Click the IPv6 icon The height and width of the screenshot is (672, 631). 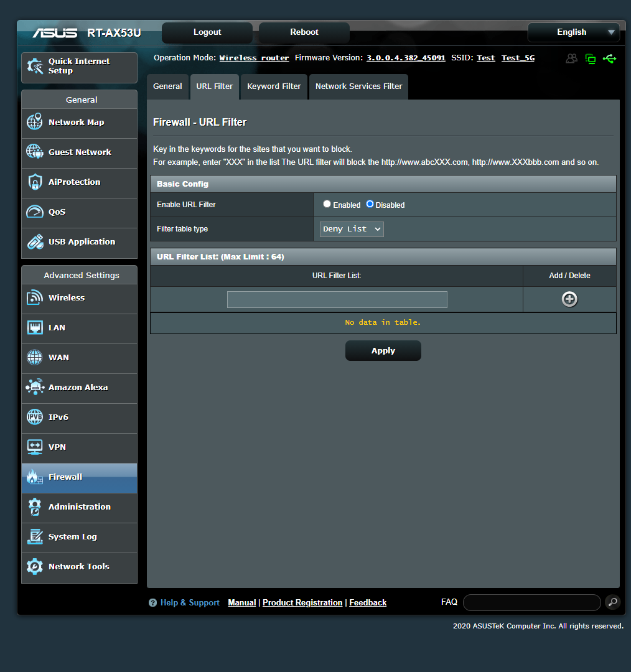[35, 417]
